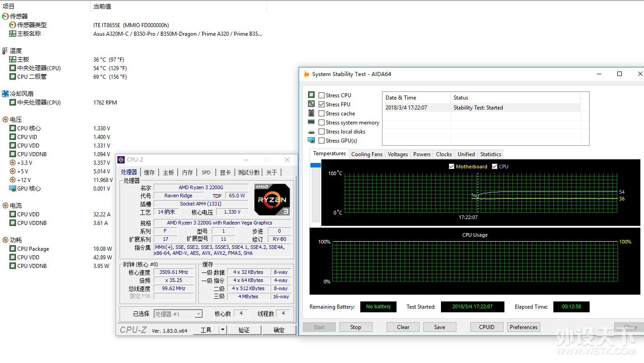
Task: Click the 3509.61 MHz core speed field
Action: tap(174, 272)
